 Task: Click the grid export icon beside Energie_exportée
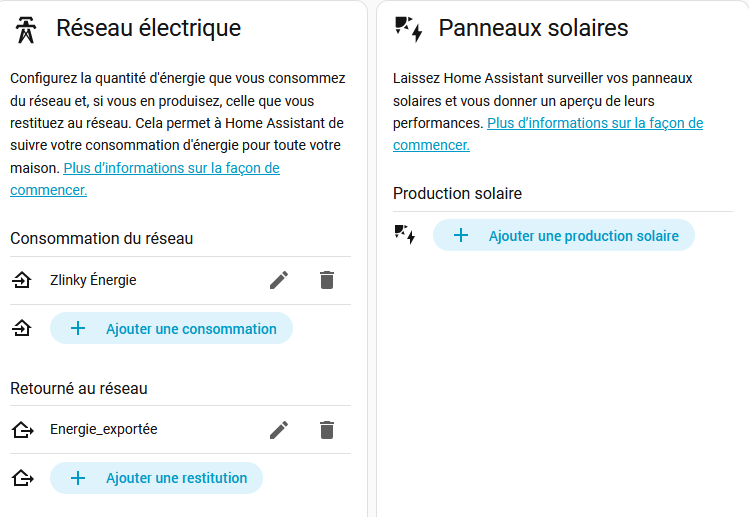[x=22, y=430]
